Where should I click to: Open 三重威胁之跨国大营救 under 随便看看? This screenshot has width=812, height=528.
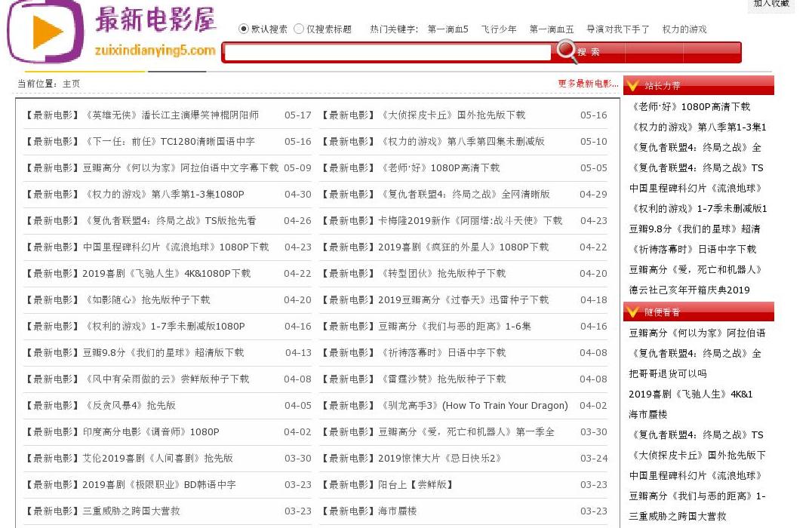(678, 516)
